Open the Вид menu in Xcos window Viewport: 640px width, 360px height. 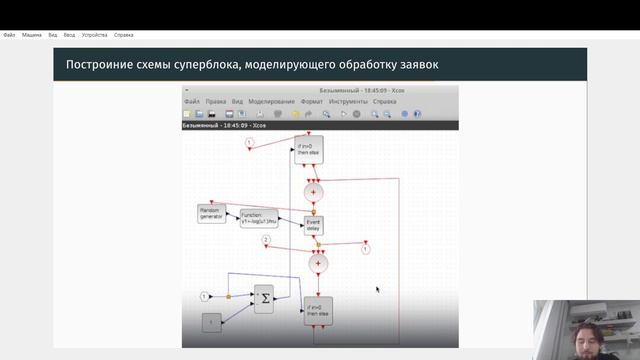point(237,102)
